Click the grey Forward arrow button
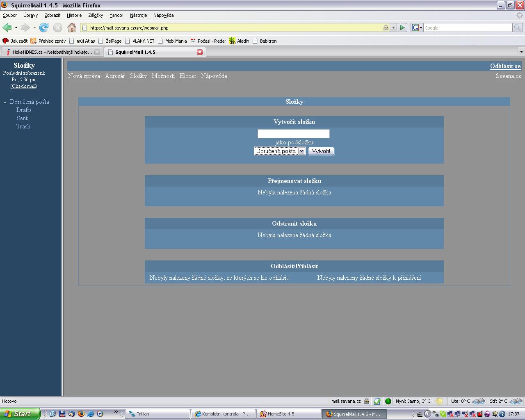This screenshot has width=525, height=420. [x=25, y=27]
